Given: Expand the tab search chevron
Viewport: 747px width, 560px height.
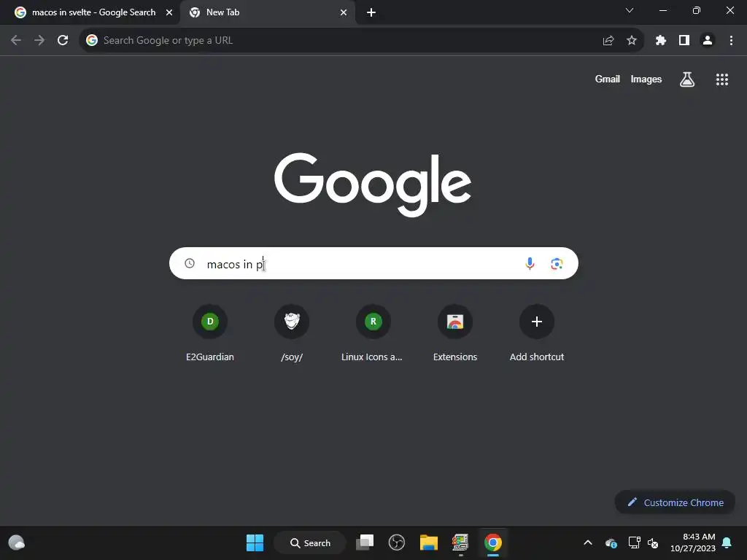Looking at the screenshot, I should click(x=630, y=10).
